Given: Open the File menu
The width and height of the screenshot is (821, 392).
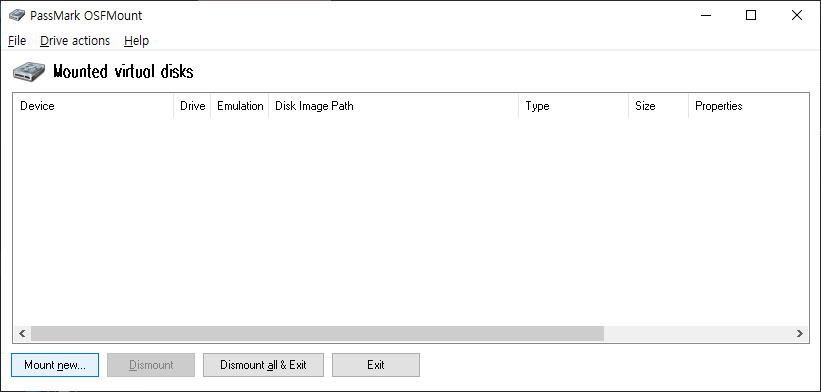Looking at the screenshot, I should click(17, 41).
